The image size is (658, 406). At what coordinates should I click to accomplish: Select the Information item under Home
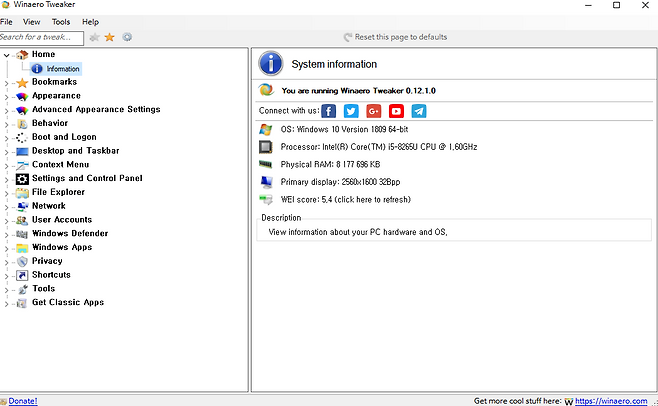(62, 69)
